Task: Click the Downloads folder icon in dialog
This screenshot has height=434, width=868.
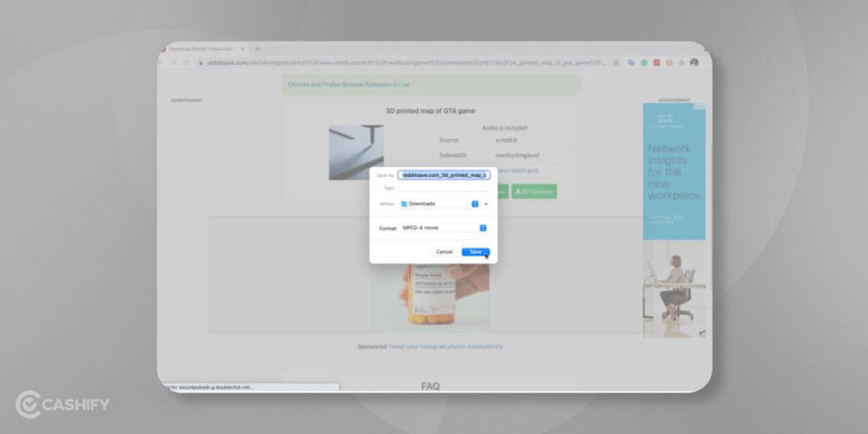Action: pyautogui.click(x=404, y=203)
